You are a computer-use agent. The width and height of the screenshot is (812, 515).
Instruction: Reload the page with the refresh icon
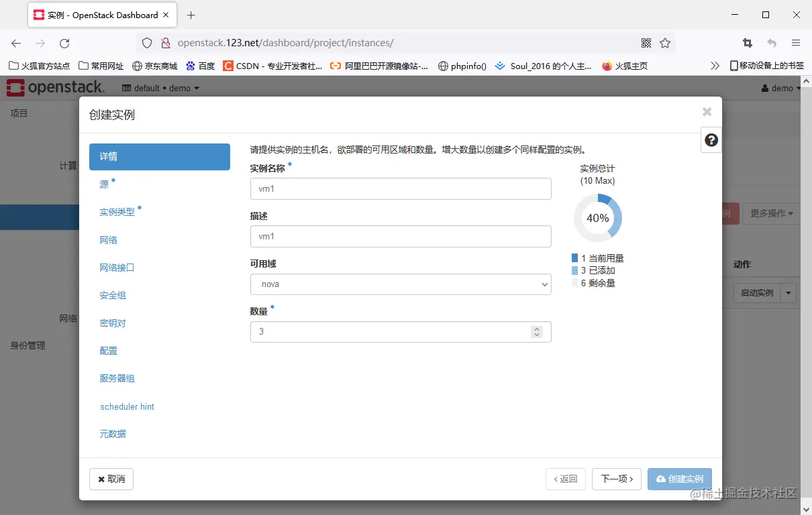[x=64, y=43]
